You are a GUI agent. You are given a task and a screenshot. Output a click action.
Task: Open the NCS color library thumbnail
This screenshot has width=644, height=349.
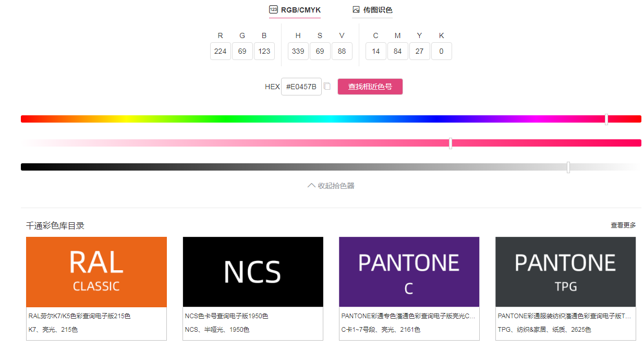coord(252,272)
